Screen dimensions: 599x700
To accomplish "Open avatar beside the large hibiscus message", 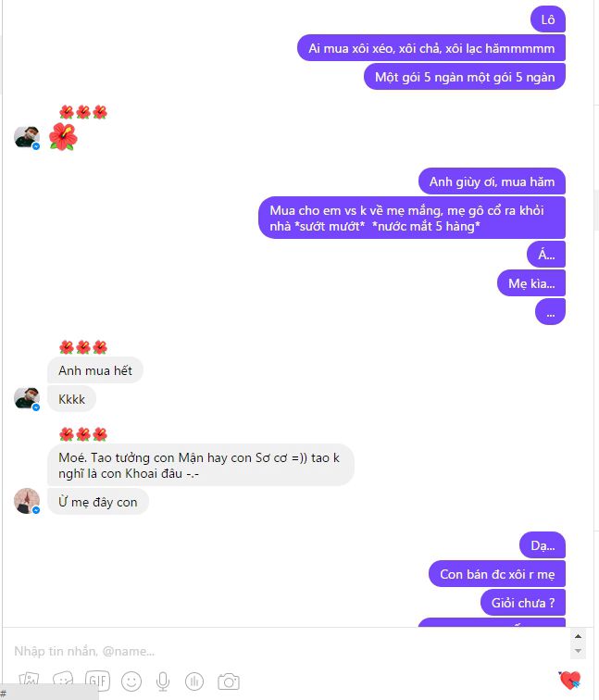I will 27,137.
